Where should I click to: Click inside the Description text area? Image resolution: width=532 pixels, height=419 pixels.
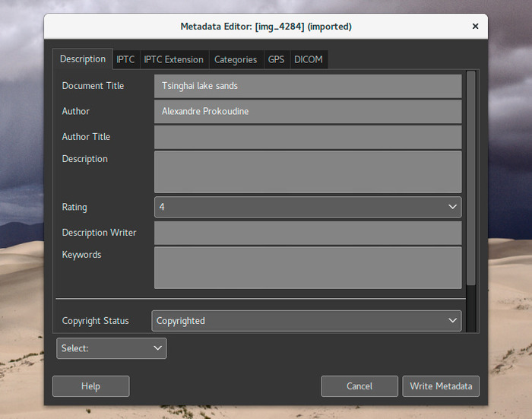(x=308, y=172)
